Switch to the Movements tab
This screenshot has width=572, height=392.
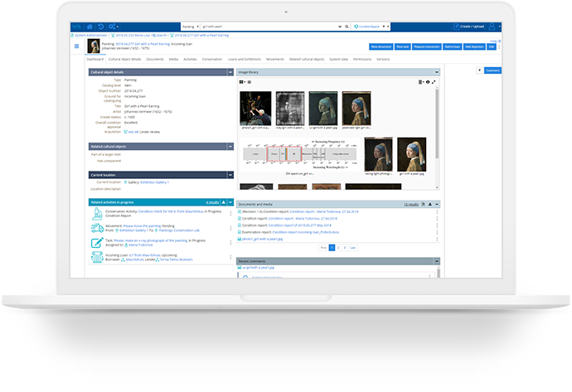point(275,59)
